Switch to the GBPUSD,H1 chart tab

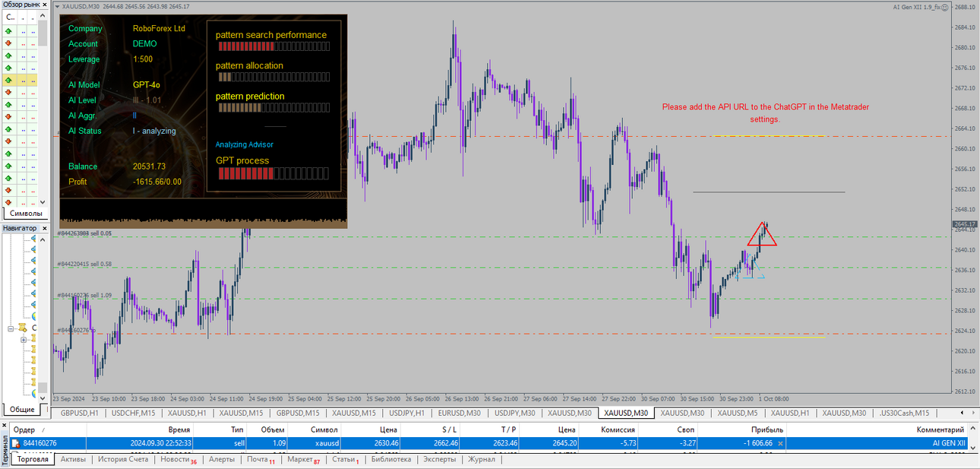(x=80, y=413)
